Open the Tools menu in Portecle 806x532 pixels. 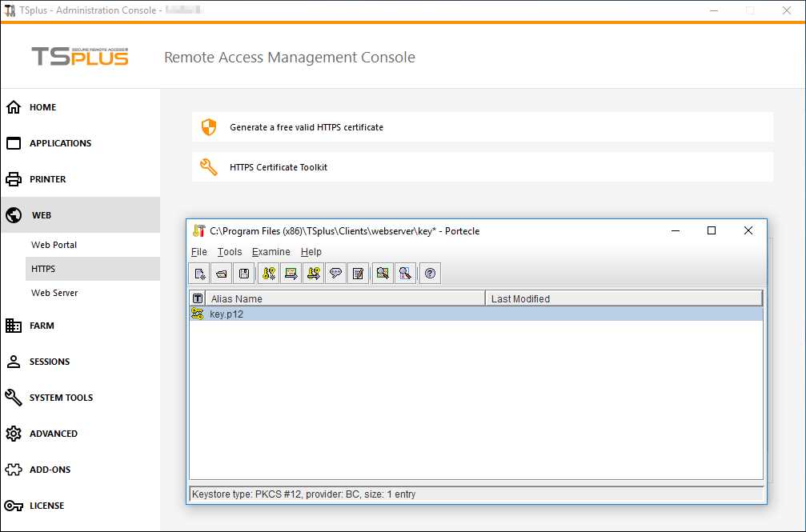(x=230, y=251)
